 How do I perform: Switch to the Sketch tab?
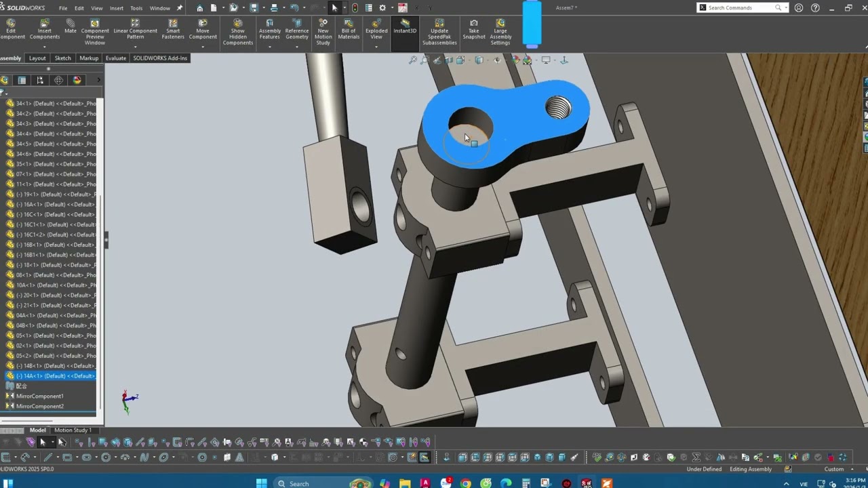pos(62,58)
